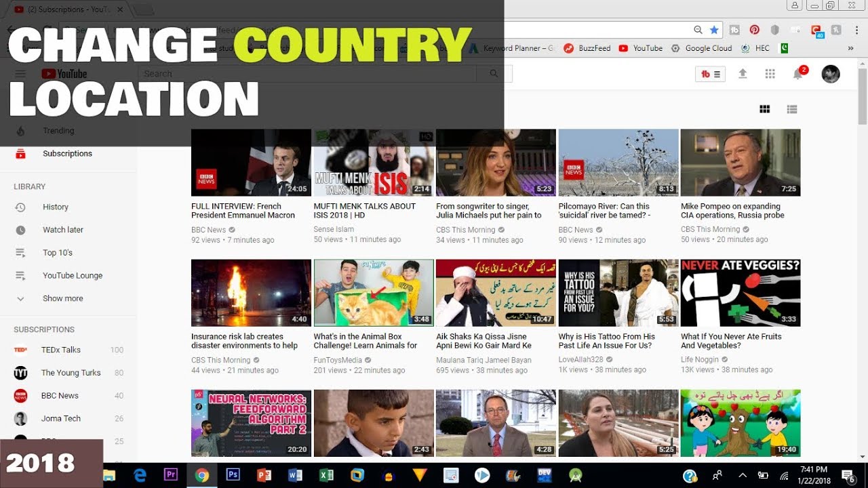Screen dimensions: 868x488
Task: Open the title 'What's in the Animal Box Challenge'
Action: [366, 341]
